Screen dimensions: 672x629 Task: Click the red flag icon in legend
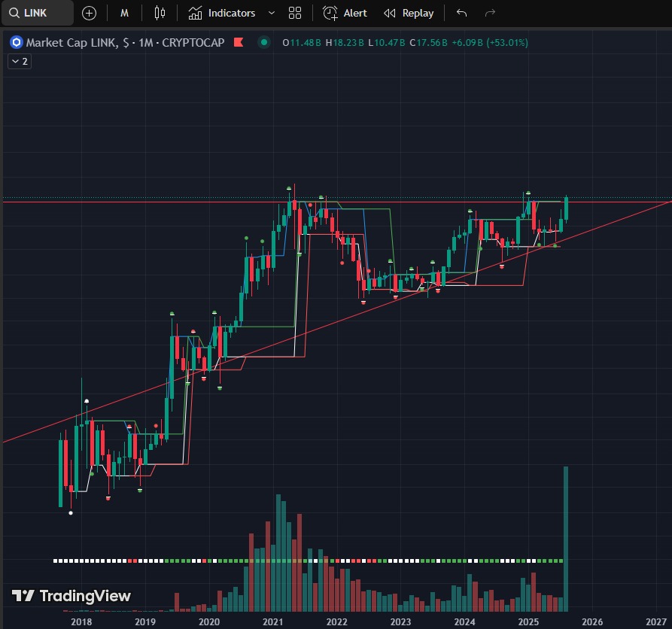(239, 42)
